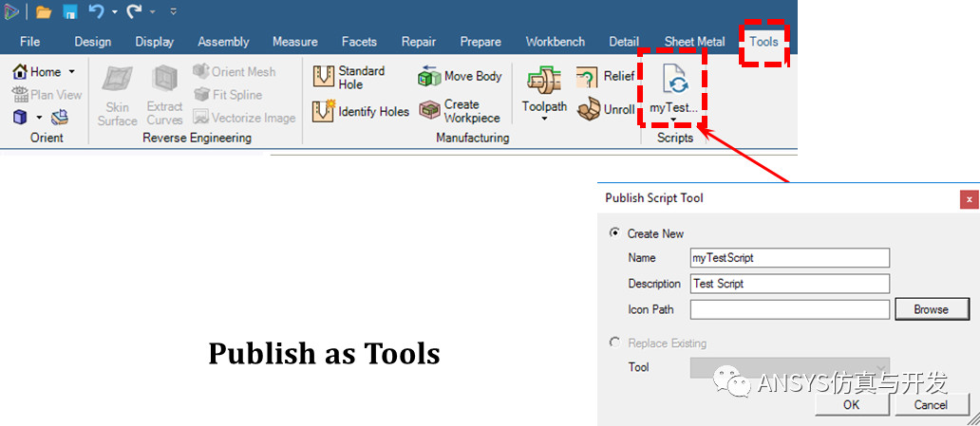Customize the quick access toolbar
Screen dimensions: 980x426
[173, 12]
